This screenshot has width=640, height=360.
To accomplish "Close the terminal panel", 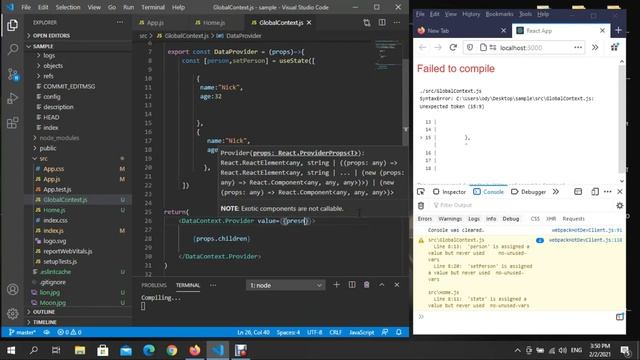I will coord(397,285).
